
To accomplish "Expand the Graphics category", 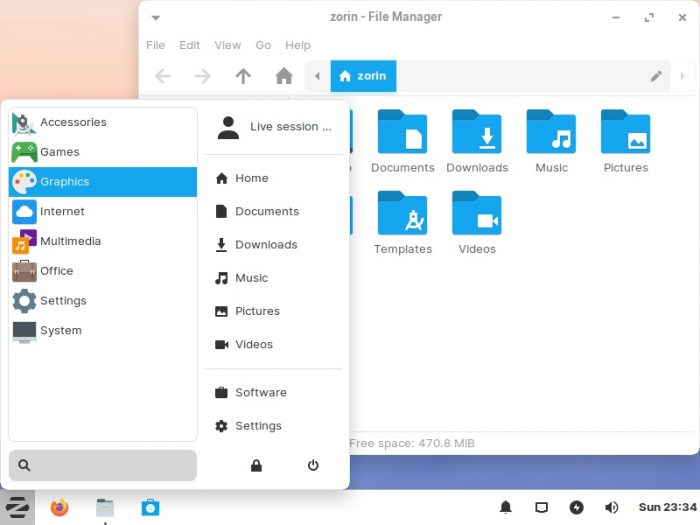I will 103,182.
